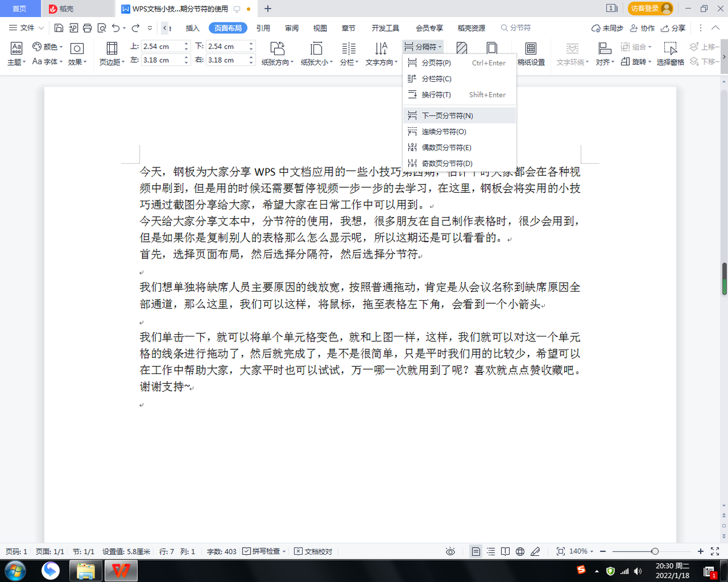Select 下一页分节符(N) menu item

[459, 115]
